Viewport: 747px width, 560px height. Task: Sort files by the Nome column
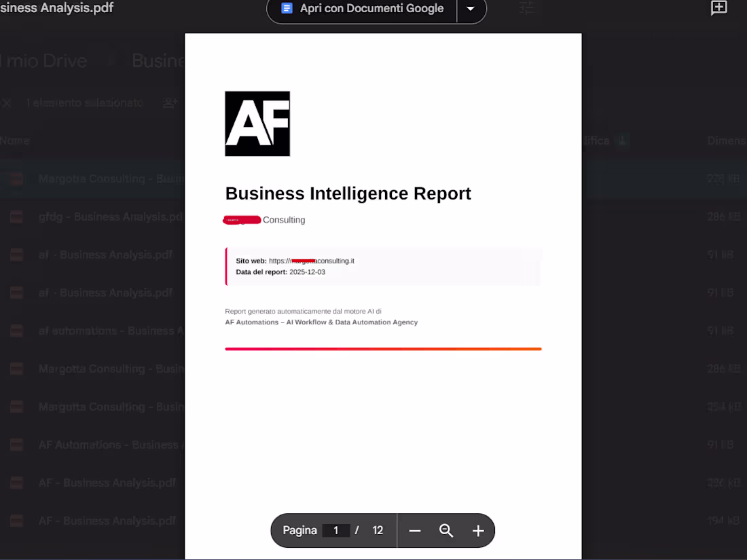click(15, 141)
